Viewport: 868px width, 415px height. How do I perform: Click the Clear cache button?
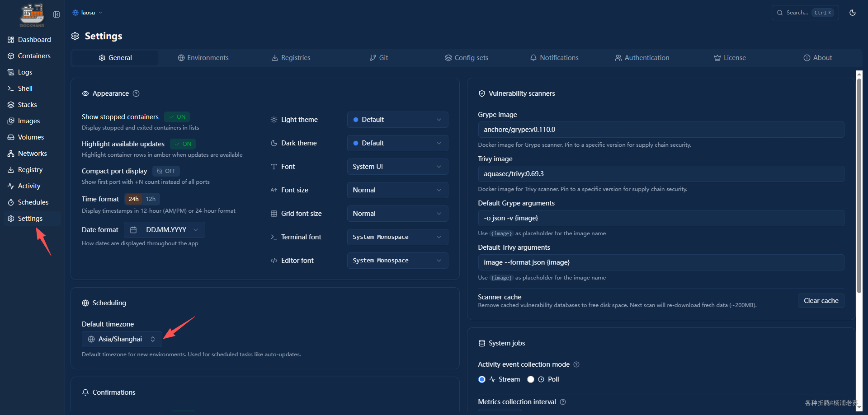pos(821,301)
